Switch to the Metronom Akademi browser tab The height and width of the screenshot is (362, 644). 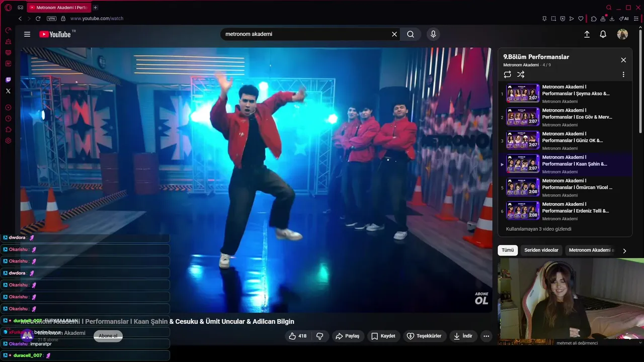58,8
